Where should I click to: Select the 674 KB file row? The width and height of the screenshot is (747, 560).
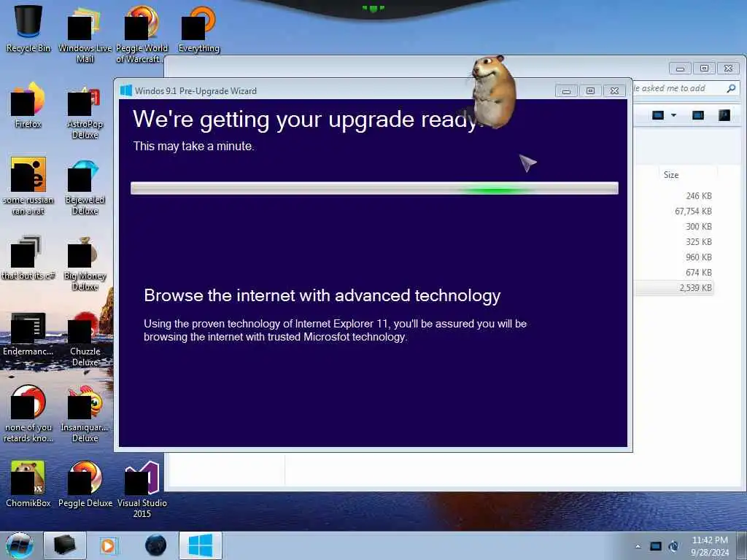coord(674,272)
